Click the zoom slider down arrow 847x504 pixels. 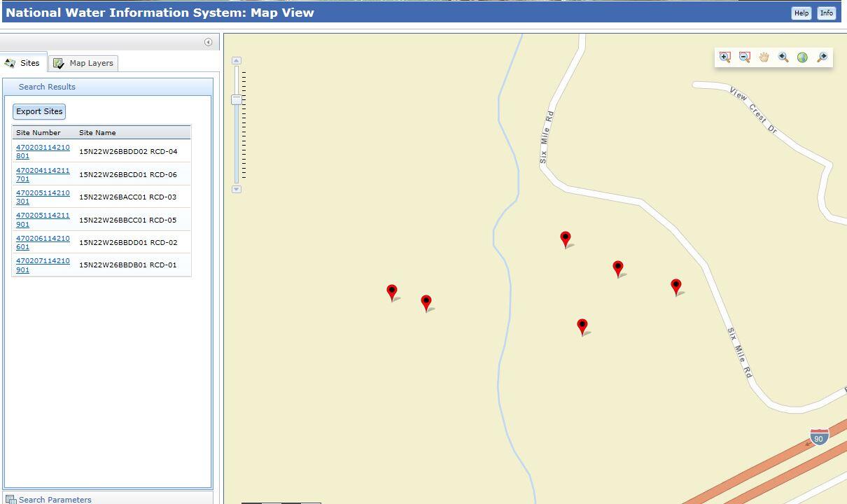(x=237, y=189)
